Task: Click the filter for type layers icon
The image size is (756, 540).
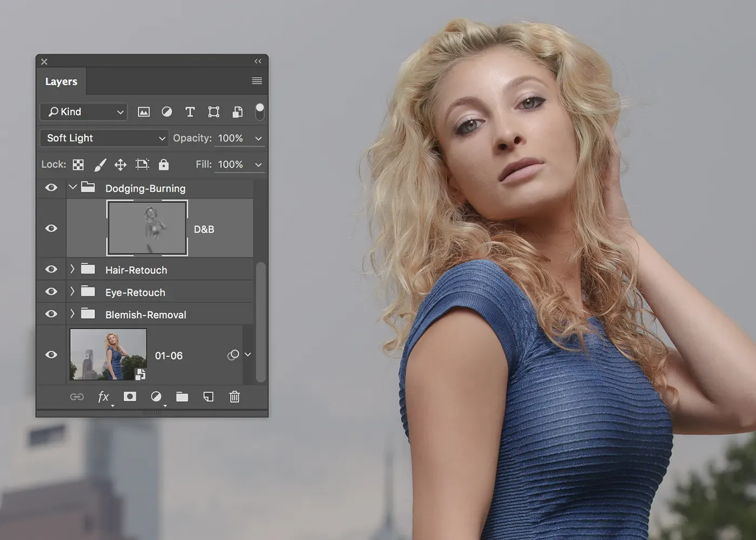Action: [190, 112]
